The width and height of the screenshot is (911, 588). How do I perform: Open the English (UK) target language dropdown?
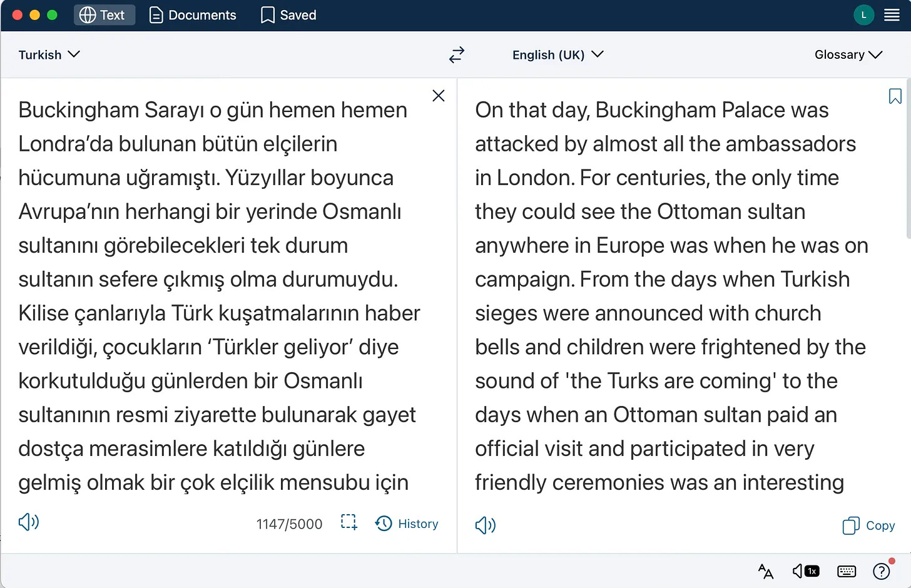point(557,54)
